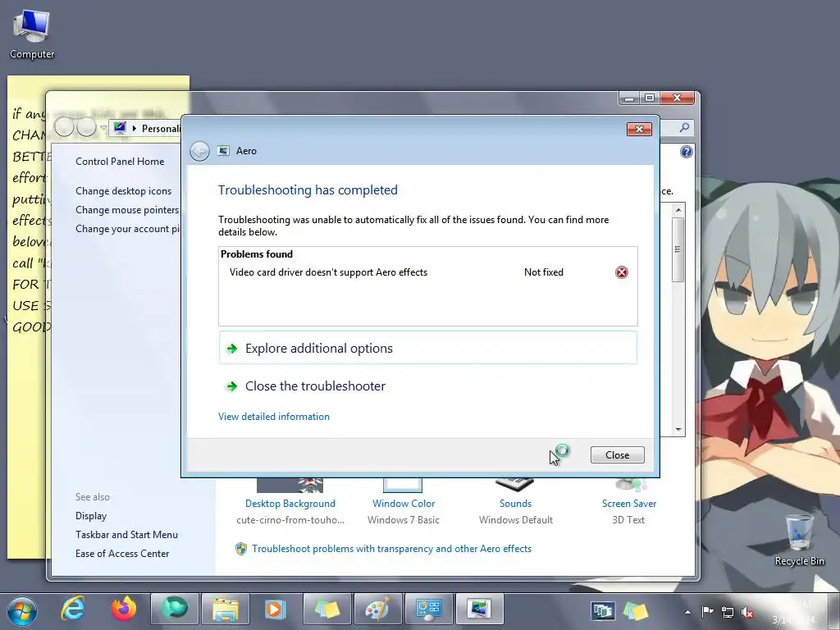Click the Personalization breadcrumb in the address bar

point(161,129)
